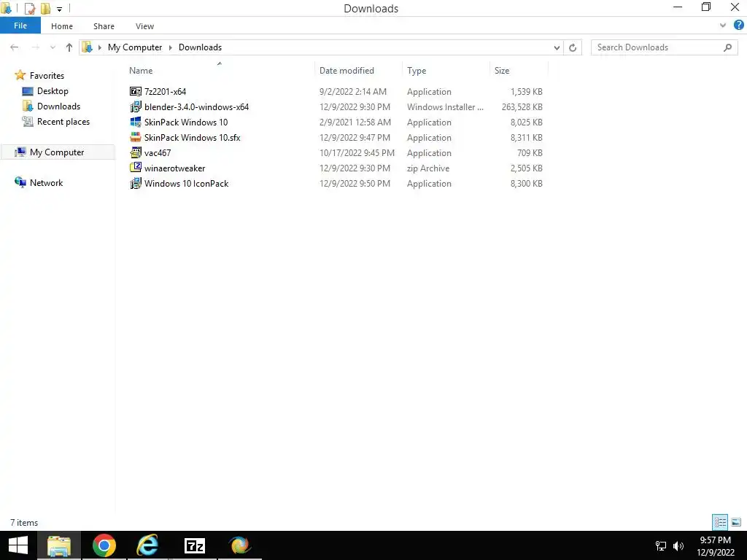Click the Properties quick access icon
The image size is (747, 560).
[29, 9]
